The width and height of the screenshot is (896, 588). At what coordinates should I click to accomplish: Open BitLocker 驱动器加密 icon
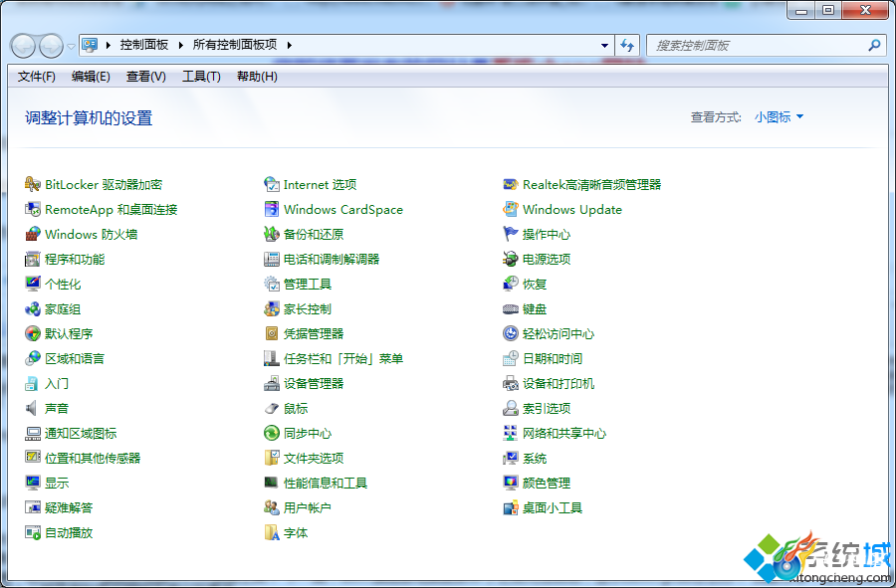click(33, 184)
